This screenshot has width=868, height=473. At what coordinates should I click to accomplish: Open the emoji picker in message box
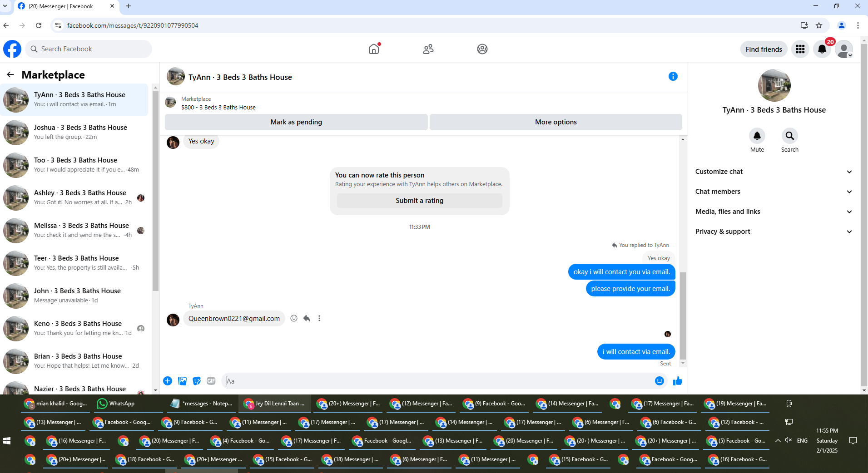pyautogui.click(x=660, y=381)
